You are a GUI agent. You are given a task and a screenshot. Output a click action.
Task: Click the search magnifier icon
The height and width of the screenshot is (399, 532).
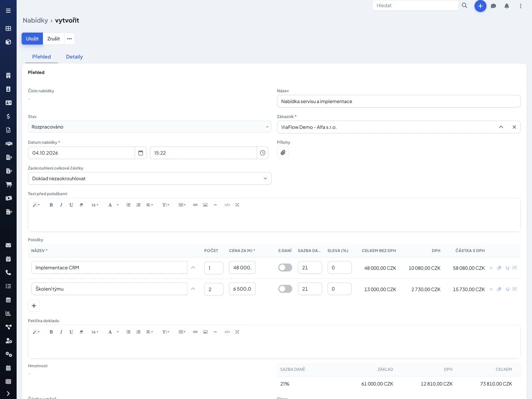[465, 5]
